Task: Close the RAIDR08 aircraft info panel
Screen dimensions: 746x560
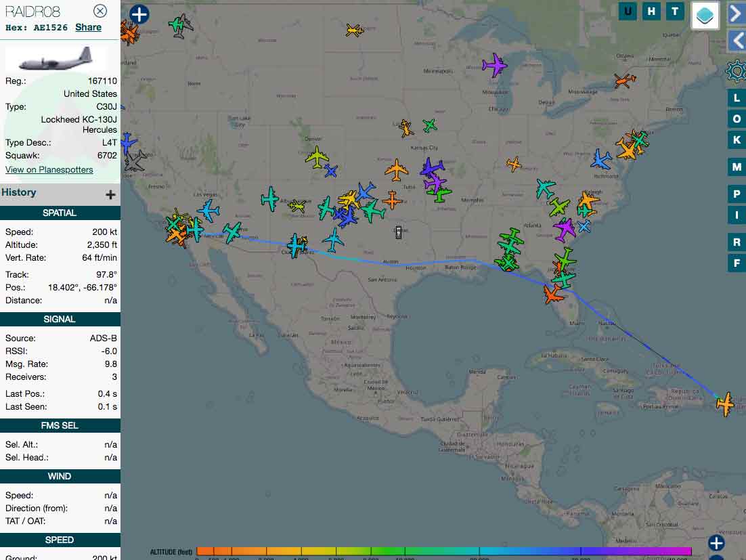Action: (100, 11)
